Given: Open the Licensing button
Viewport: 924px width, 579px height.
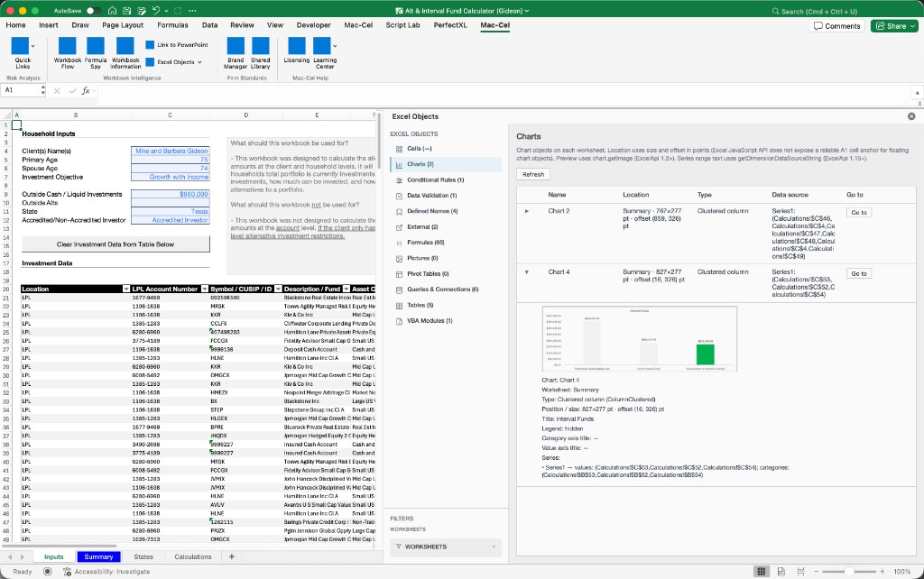Looking at the screenshot, I should point(296,51).
